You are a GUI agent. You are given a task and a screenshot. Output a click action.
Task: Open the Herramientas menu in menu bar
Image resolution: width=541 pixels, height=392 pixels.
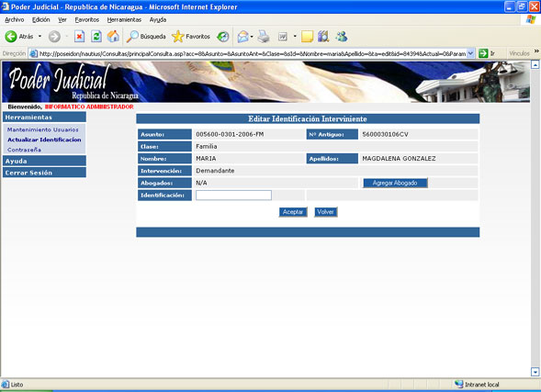click(x=124, y=19)
